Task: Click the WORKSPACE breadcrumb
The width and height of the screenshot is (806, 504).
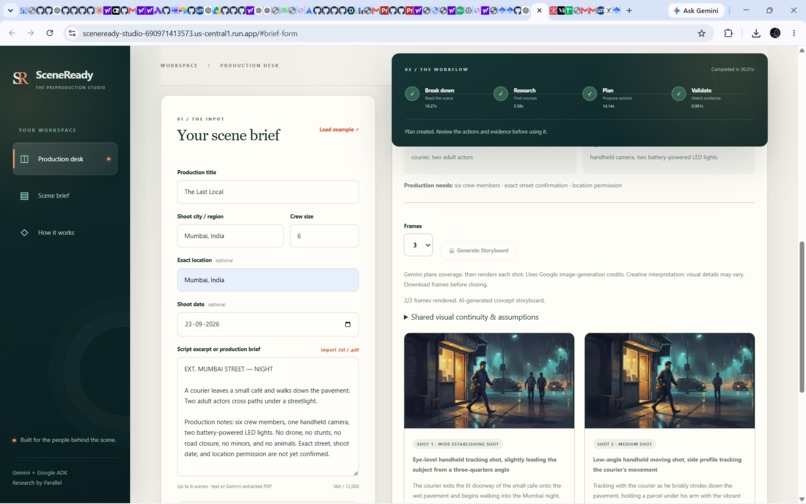Action: [x=179, y=65]
